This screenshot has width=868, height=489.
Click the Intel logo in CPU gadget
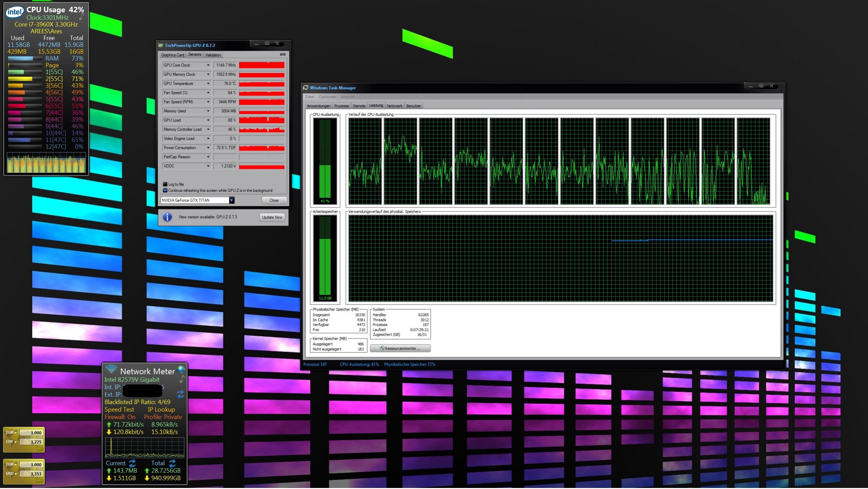click(x=15, y=12)
